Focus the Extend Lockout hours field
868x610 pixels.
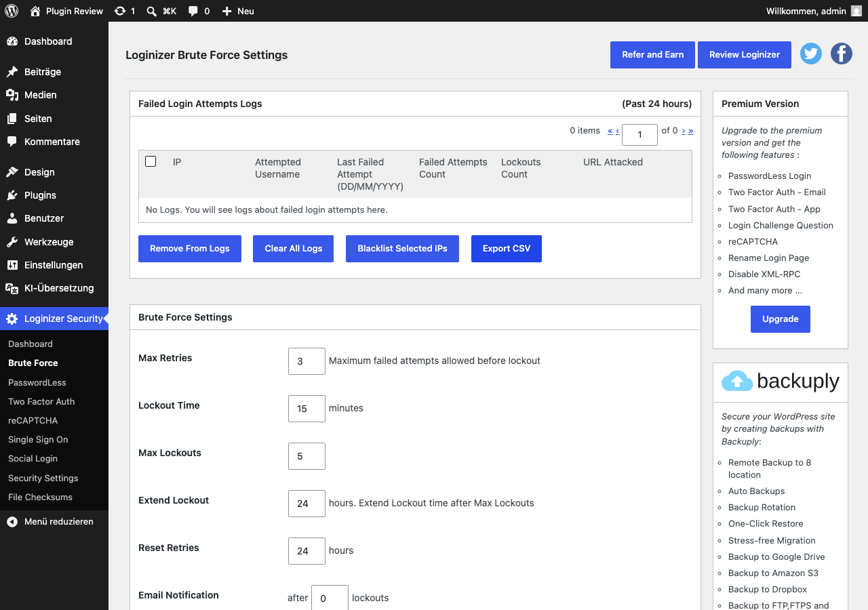coord(307,504)
